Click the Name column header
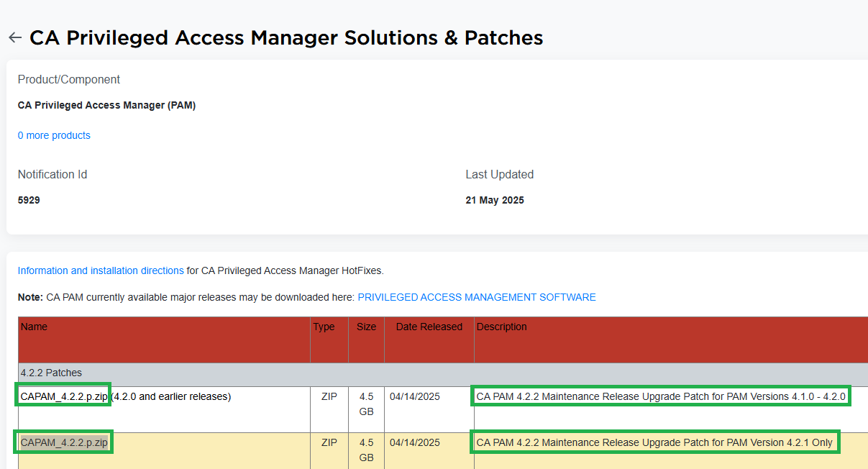Viewport: 868px width, 469px height. point(34,327)
